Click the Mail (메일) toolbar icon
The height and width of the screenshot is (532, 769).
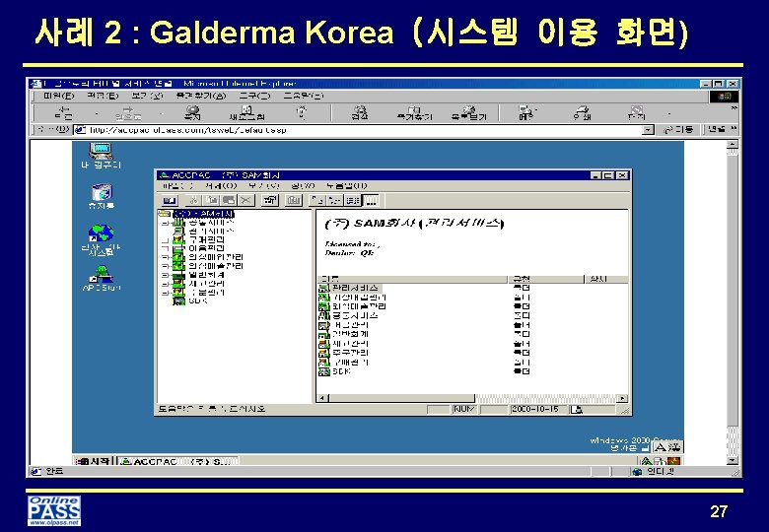525,113
